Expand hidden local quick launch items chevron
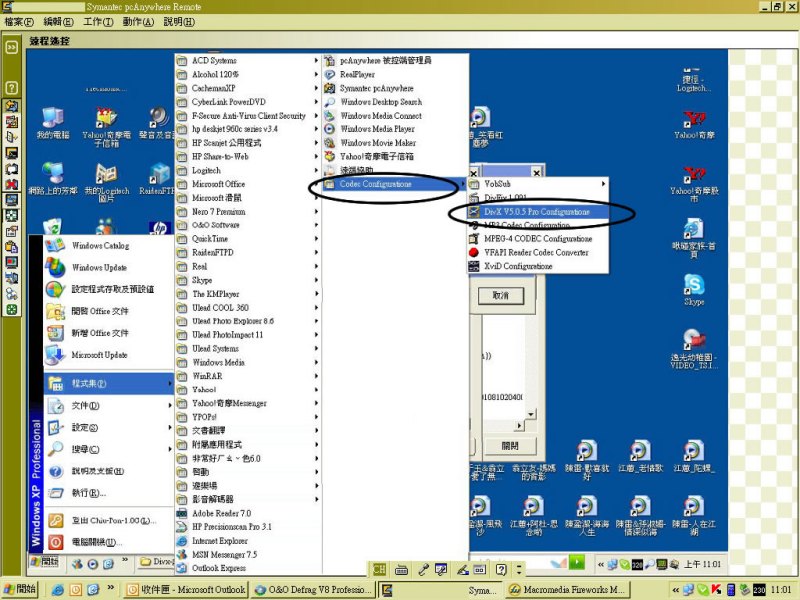Viewport: 800px width, 600px height. (110, 588)
